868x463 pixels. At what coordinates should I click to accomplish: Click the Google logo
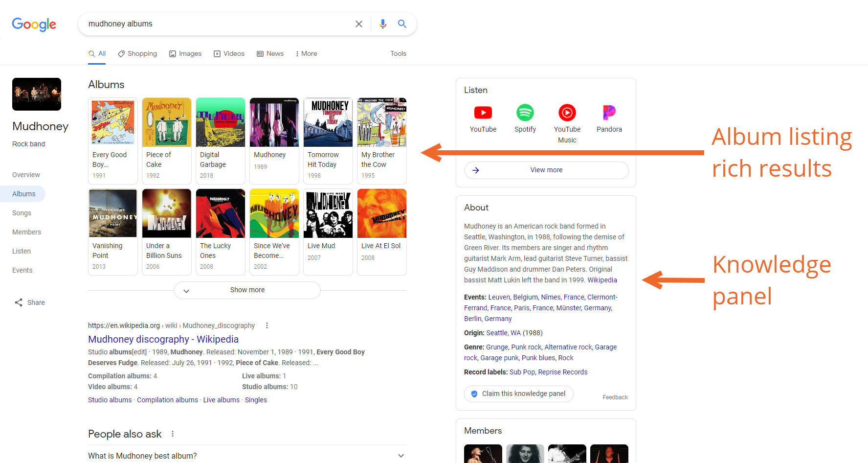click(x=34, y=24)
